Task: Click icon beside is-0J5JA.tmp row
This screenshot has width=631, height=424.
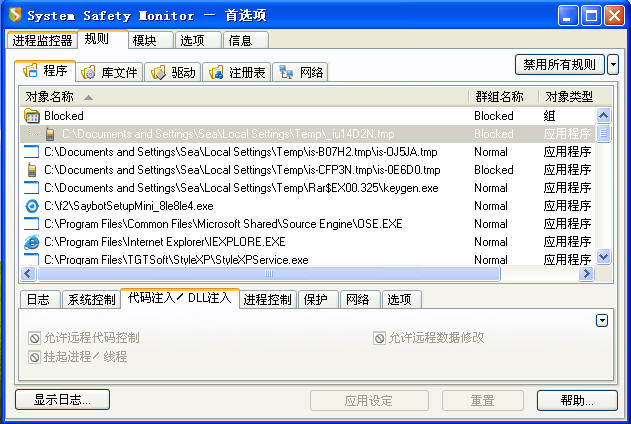Action: 31,152
